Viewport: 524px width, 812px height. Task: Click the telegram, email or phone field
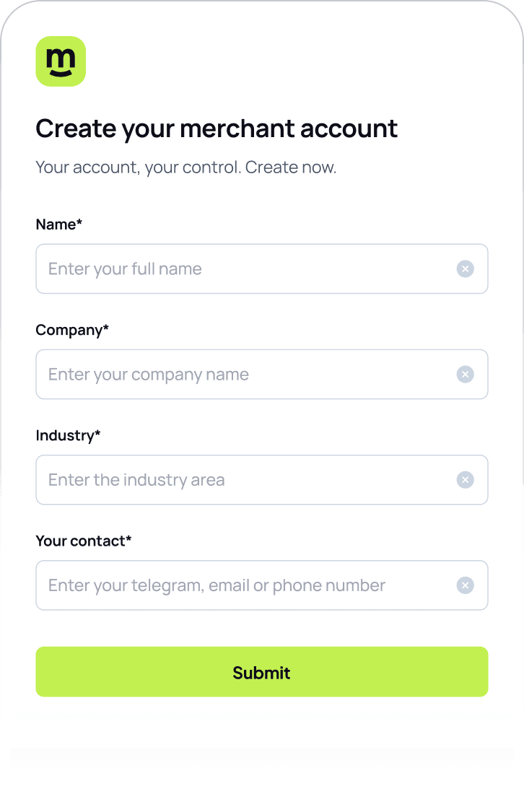pos(262,585)
